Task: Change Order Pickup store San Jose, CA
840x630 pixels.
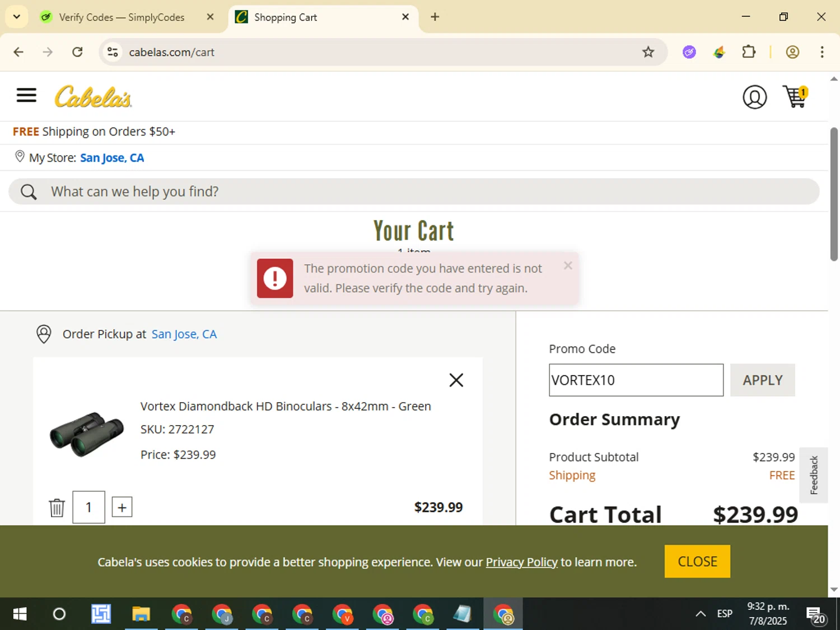Action: coord(184,334)
